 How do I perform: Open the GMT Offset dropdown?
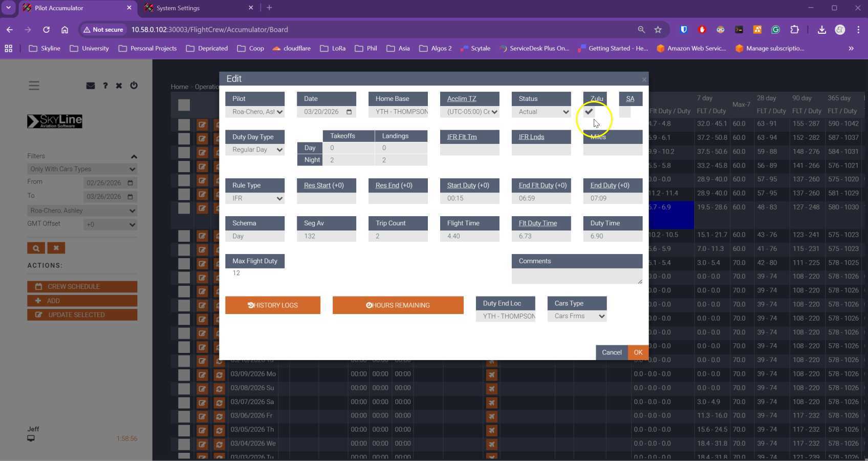[x=110, y=224]
